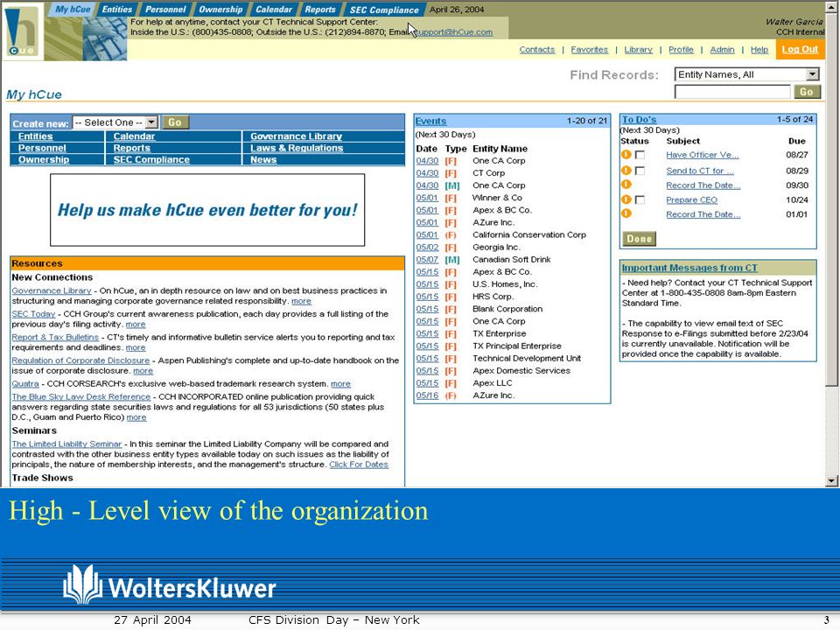The width and height of the screenshot is (840, 630).
Task: Switch to the Calendar tab
Action: 274,9
